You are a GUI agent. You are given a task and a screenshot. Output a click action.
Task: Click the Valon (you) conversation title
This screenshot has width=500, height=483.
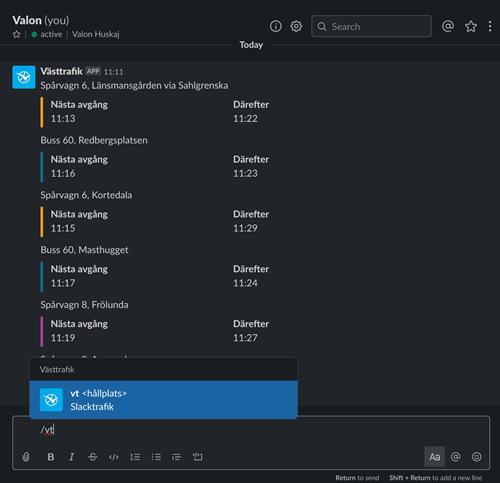pos(41,21)
